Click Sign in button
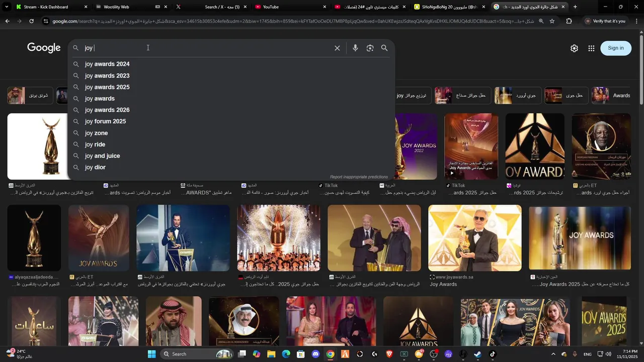644x362 pixels. coord(616,48)
